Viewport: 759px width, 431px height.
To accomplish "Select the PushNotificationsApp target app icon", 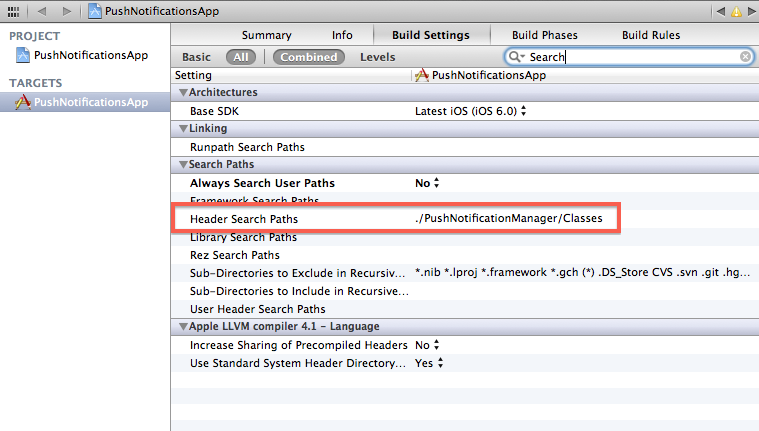I will pos(22,102).
